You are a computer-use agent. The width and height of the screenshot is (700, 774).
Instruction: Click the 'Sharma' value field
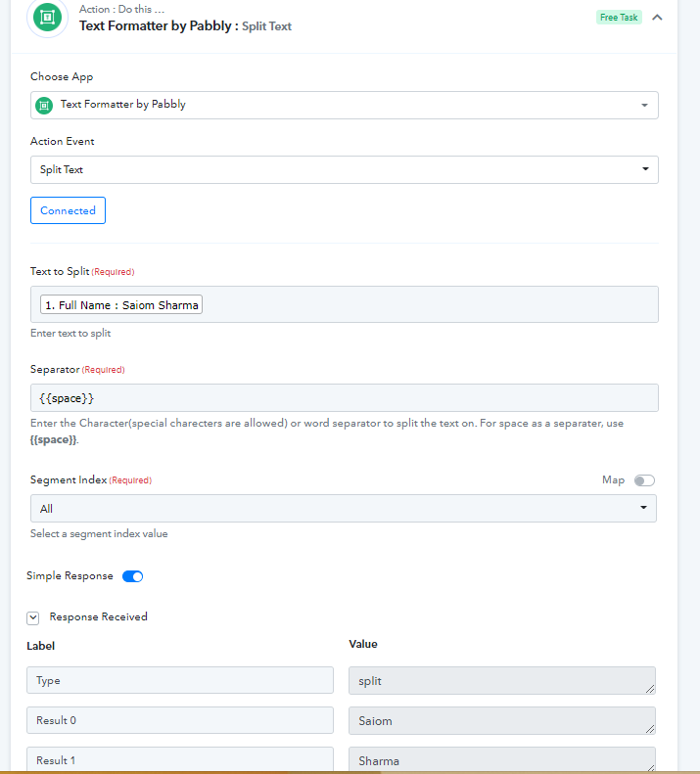pyautogui.click(x=502, y=759)
